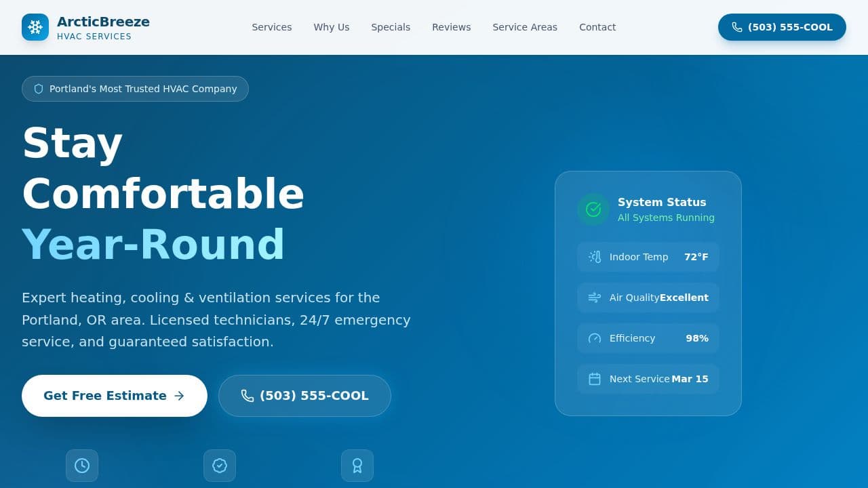Viewport: 868px width, 488px height.
Task: Click the (503) 555-COOL button in the header
Action: pos(782,27)
